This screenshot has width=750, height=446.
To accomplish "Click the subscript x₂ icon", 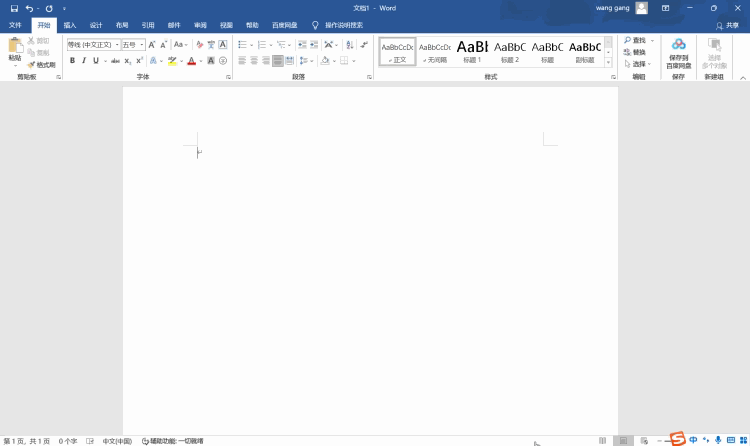I will [x=127, y=61].
